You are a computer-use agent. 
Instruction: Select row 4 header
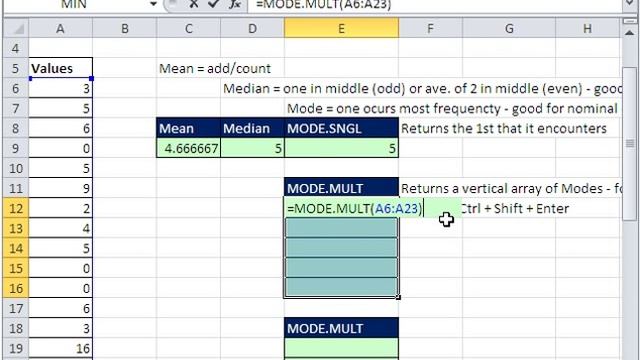pyautogui.click(x=16, y=48)
